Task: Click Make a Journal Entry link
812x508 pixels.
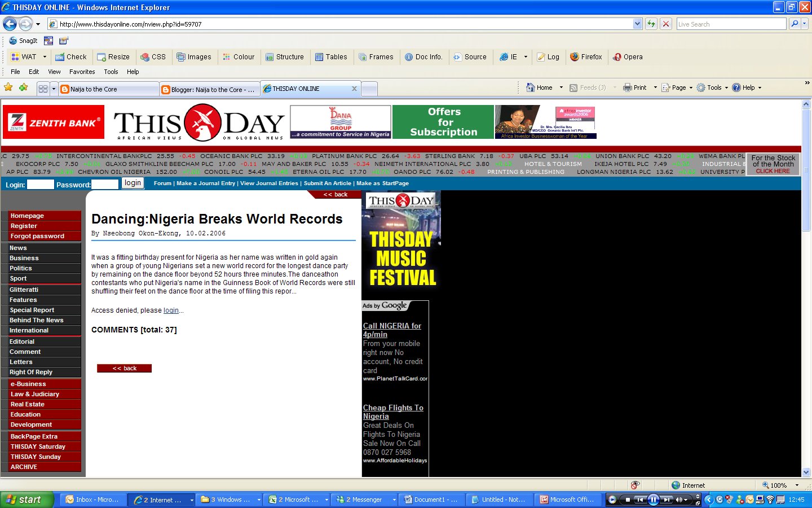Action: pos(206,183)
